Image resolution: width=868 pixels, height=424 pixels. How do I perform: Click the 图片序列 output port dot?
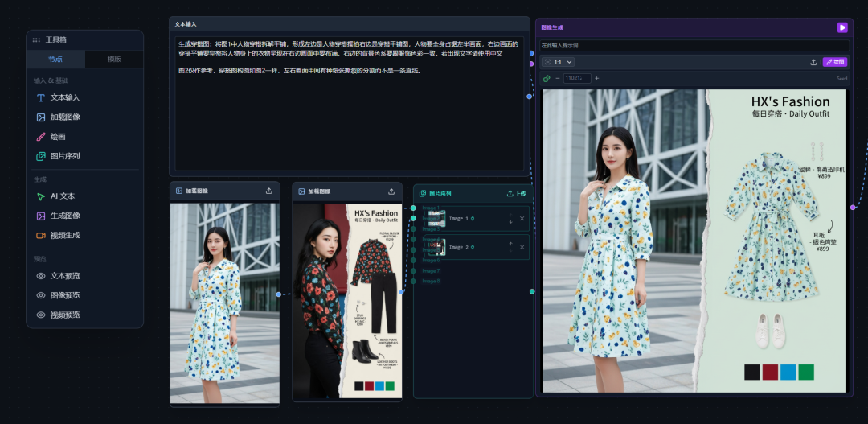click(x=532, y=291)
